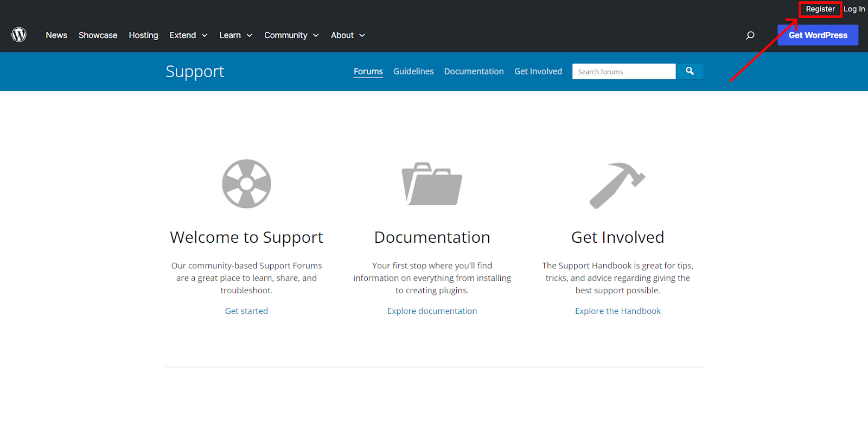This screenshot has height=435, width=868.
Task: Click the Welcome to Support heading
Action: click(x=246, y=237)
